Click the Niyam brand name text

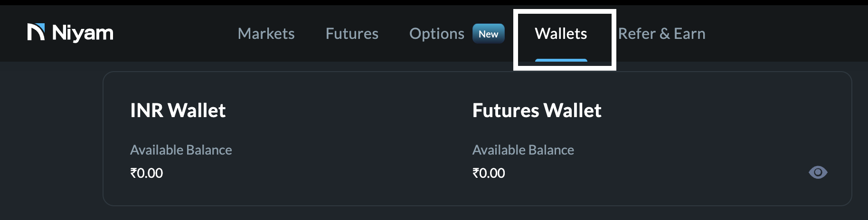point(83,33)
